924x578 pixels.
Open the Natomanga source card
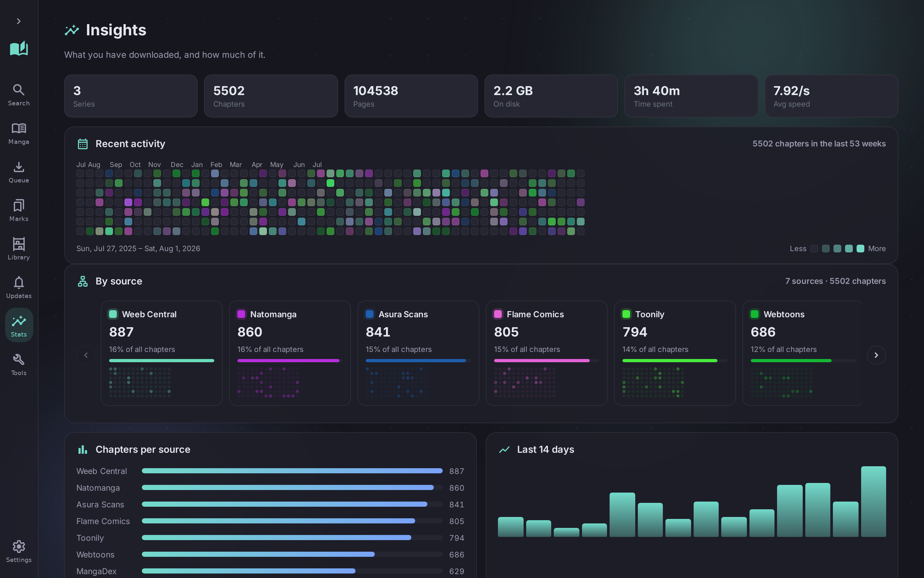coord(290,353)
